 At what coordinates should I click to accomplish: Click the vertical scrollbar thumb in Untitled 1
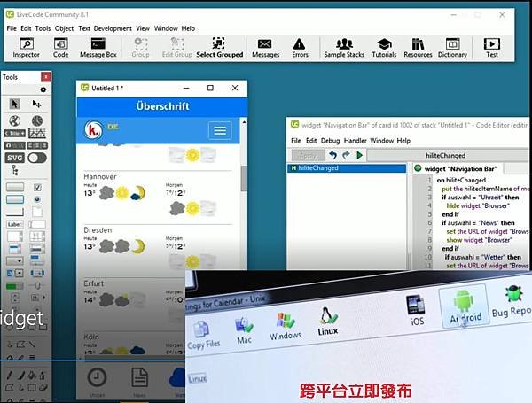pos(244,178)
